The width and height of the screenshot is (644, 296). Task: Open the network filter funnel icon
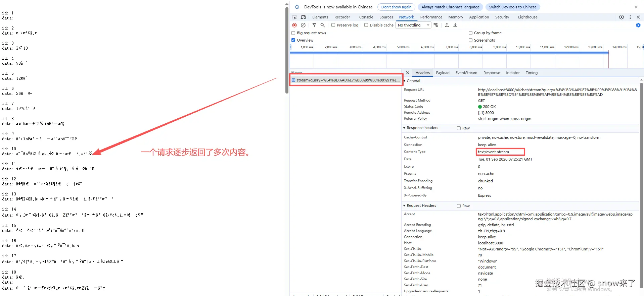(x=314, y=25)
